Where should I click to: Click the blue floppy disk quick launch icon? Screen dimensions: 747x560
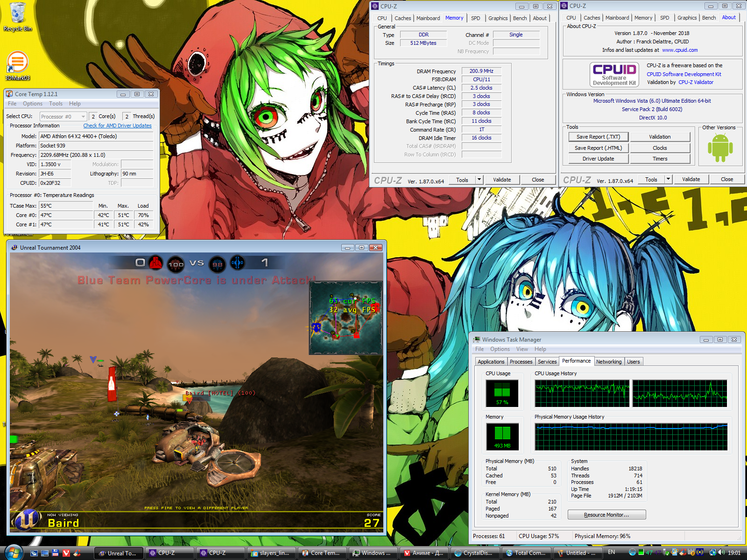[x=56, y=553]
